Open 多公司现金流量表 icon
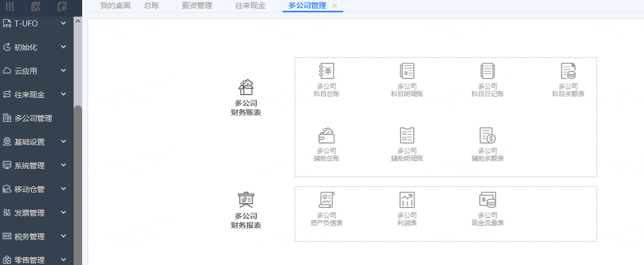644x265 pixels. tap(488, 199)
